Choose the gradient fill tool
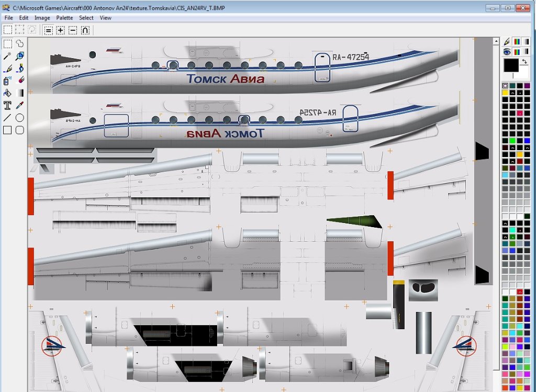 [20, 93]
